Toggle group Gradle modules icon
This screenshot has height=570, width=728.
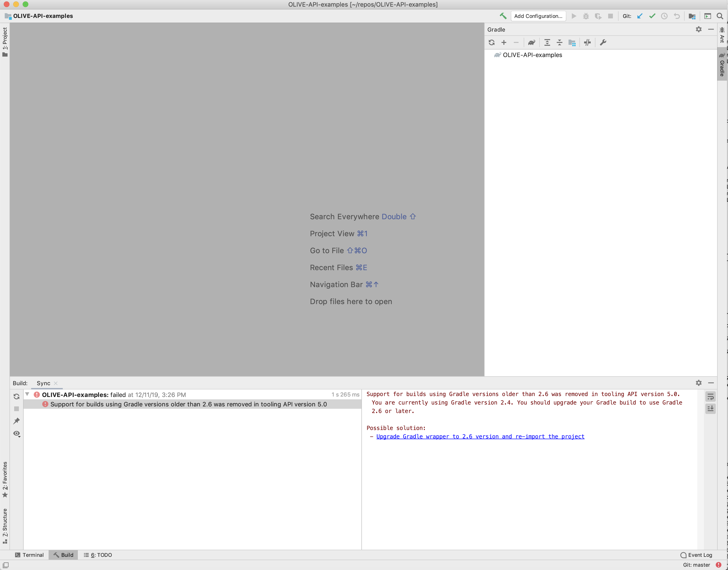[x=572, y=42]
